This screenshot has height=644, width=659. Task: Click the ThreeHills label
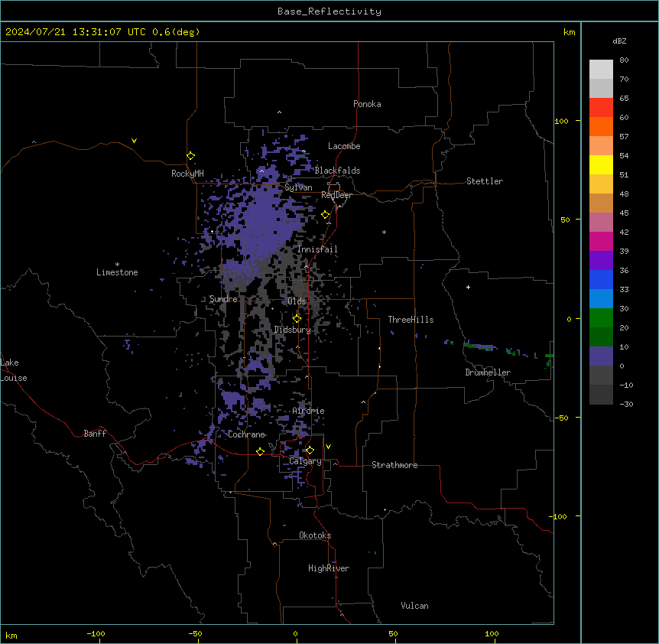411,320
